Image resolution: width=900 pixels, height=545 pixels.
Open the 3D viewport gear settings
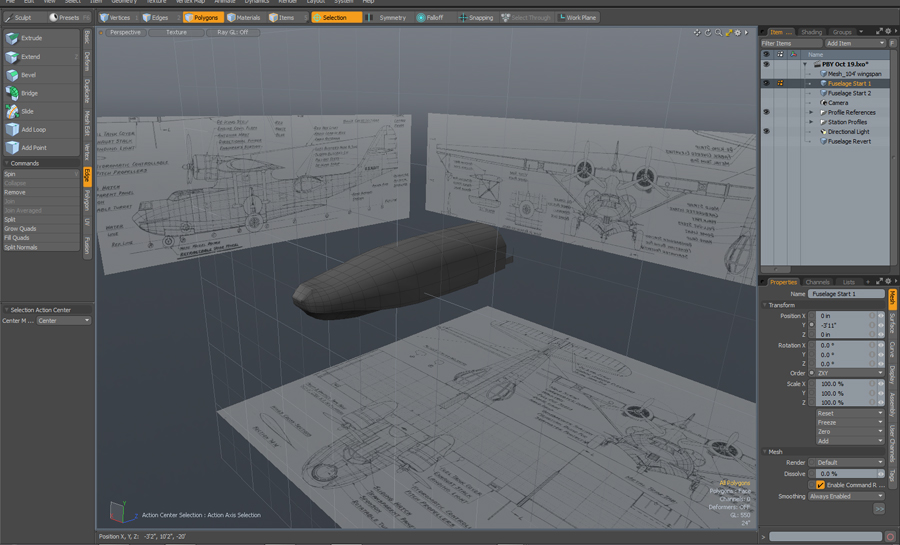[738, 33]
